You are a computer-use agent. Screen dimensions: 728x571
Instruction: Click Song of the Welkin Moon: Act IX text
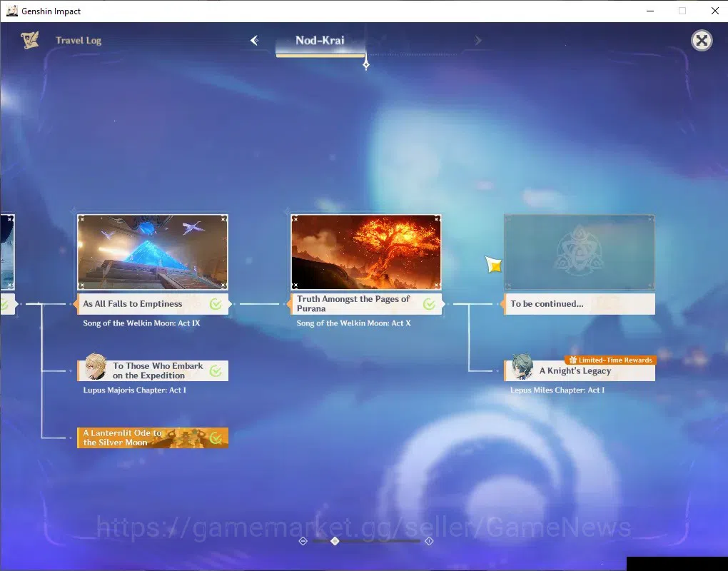(x=141, y=323)
